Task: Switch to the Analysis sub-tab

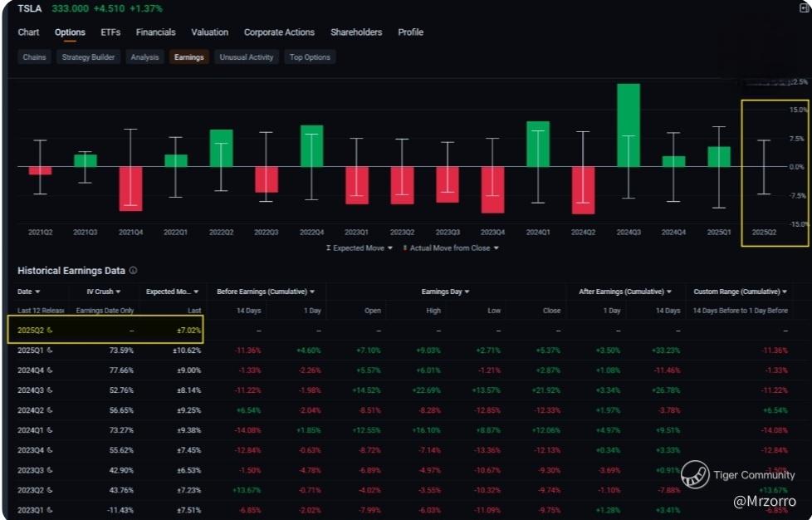Action: click(x=144, y=57)
